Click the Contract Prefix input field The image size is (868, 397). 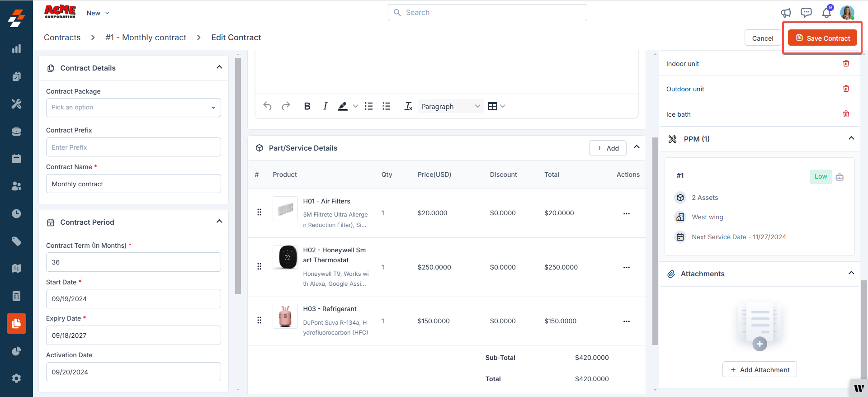click(x=133, y=147)
